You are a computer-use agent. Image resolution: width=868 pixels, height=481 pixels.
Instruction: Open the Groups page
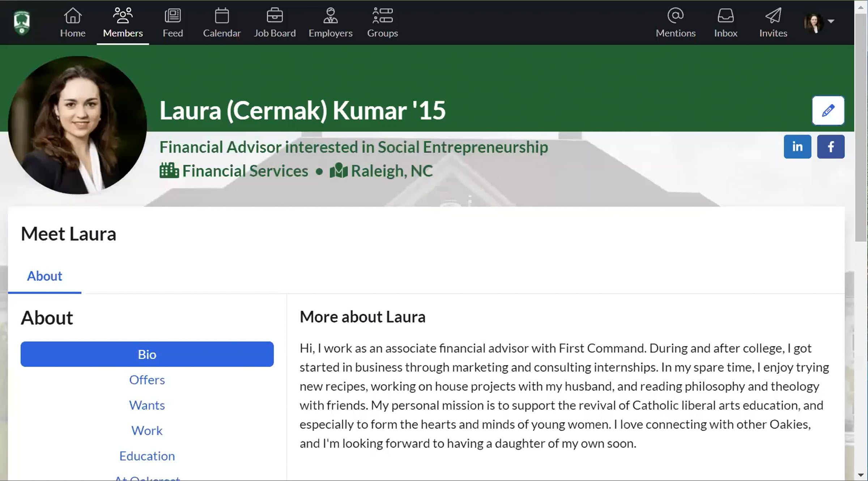coord(382,22)
